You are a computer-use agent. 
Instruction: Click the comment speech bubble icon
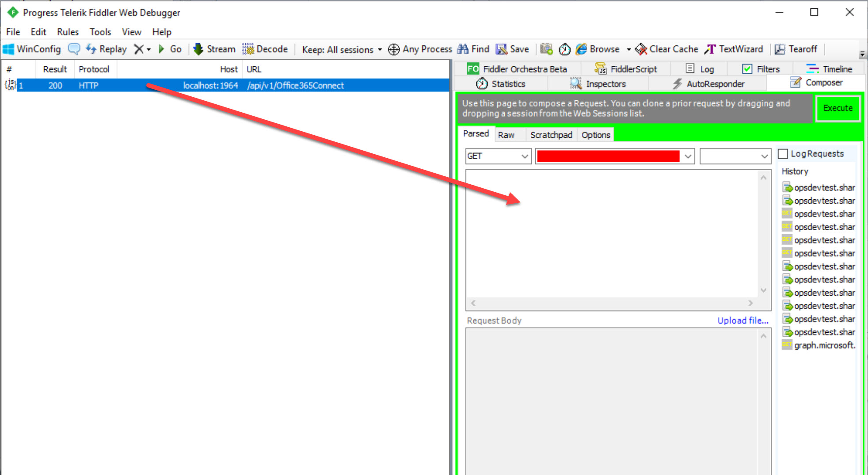(74, 49)
